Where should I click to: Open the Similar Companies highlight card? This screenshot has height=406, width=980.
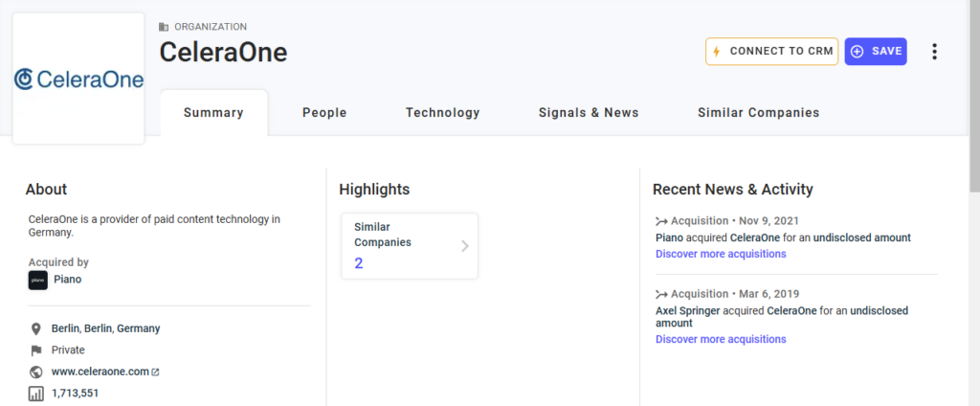[410, 246]
